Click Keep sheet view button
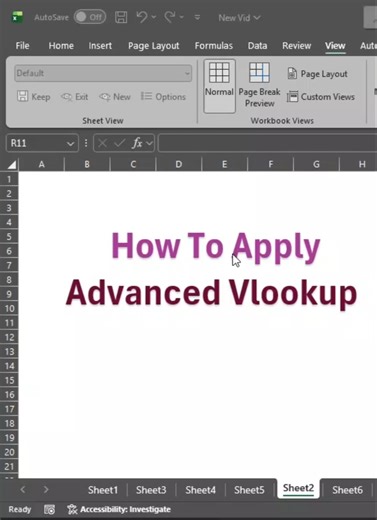Viewport: 377px width, 520px height. click(x=34, y=97)
